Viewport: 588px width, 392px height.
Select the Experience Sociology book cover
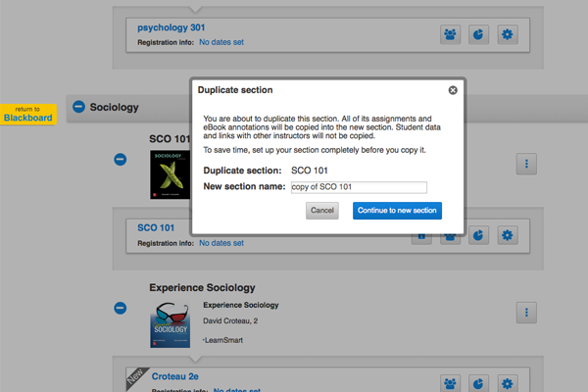click(168, 324)
